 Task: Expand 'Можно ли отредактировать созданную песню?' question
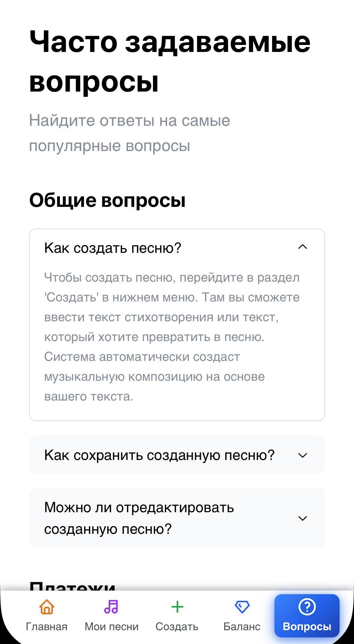point(177,516)
